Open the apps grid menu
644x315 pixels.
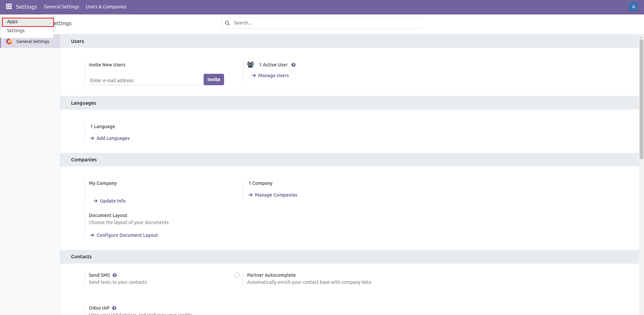click(x=8, y=6)
